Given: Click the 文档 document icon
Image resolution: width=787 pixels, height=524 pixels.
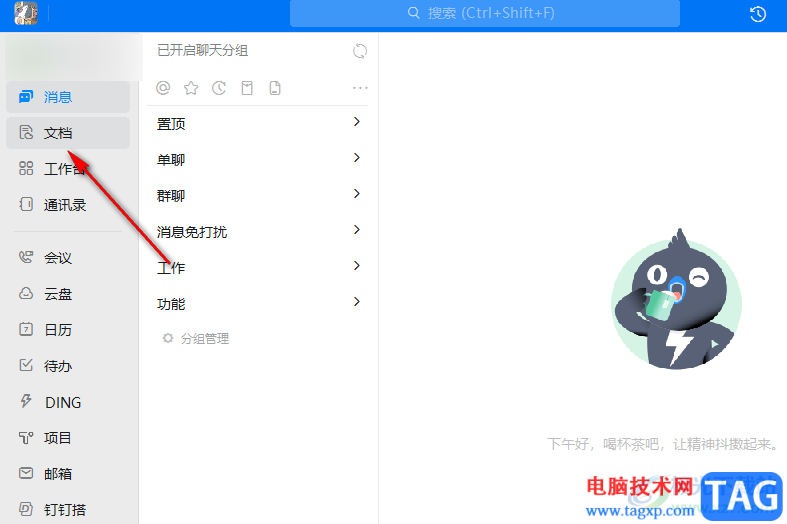Looking at the screenshot, I should click(26, 133).
